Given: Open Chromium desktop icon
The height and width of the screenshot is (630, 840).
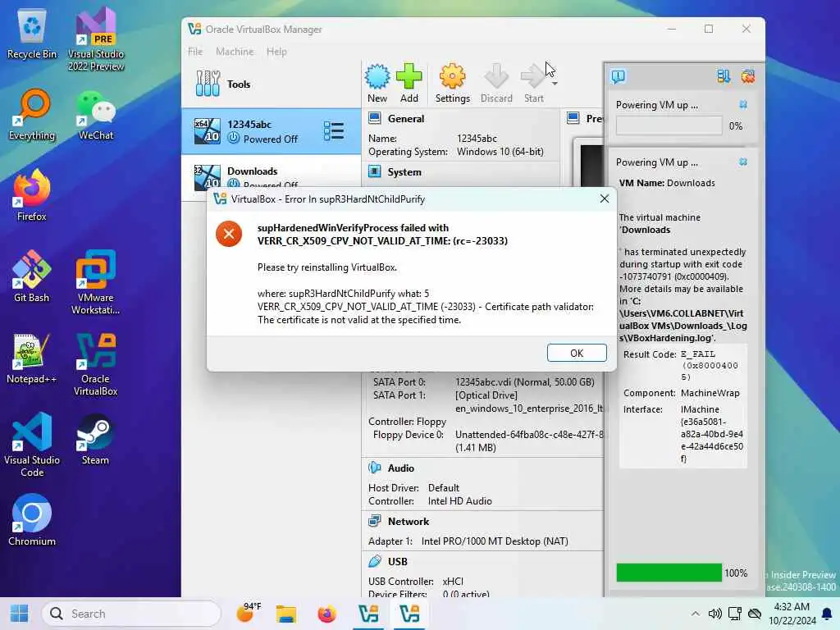Looking at the screenshot, I should [x=32, y=519].
